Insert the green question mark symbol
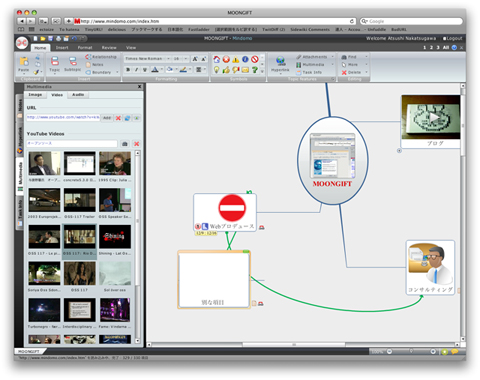 coord(255,69)
